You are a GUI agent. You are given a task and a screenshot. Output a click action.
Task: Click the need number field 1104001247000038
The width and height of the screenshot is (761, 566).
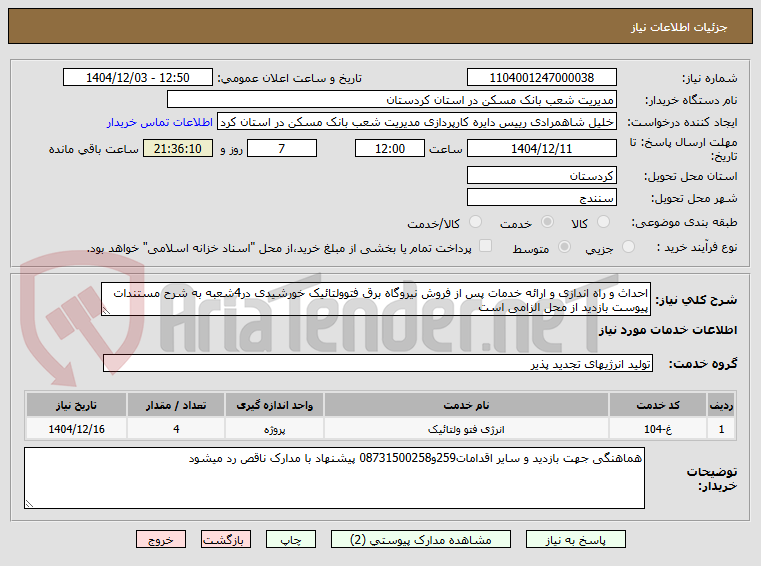click(x=542, y=77)
